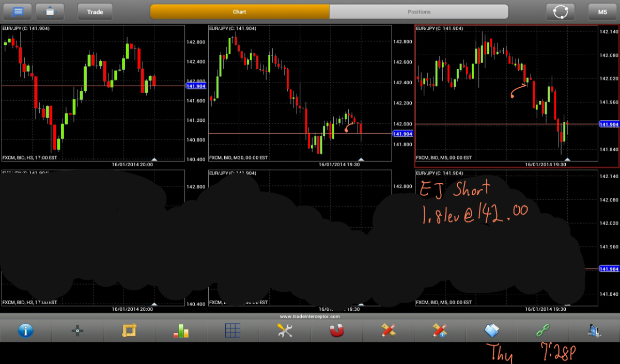
Task: Choose the yellow ruler measure tool
Action: (x=129, y=330)
